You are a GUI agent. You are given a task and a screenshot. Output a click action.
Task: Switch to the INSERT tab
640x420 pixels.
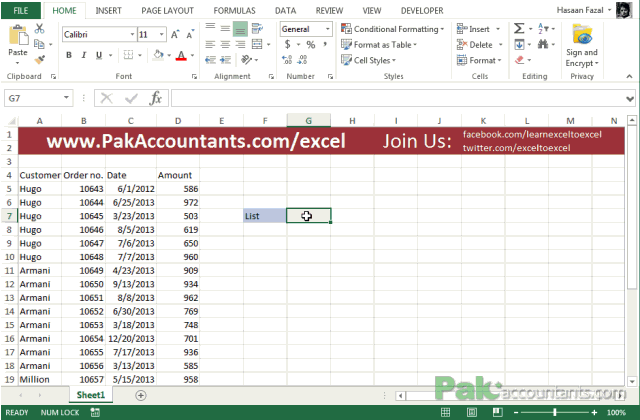tap(109, 11)
